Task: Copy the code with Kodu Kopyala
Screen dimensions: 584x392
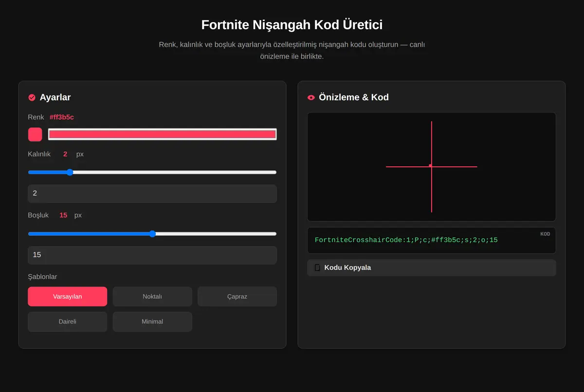Action: [x=432, y=267]
